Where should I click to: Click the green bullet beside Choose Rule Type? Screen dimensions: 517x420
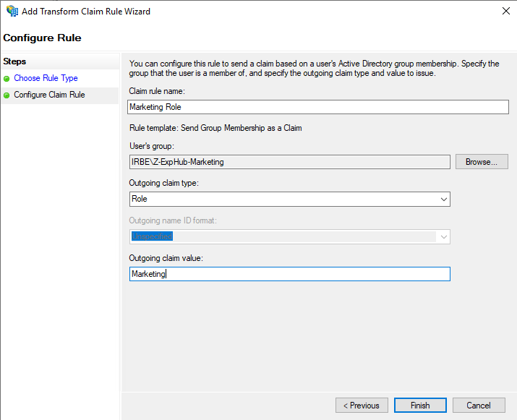click(7, 79)
